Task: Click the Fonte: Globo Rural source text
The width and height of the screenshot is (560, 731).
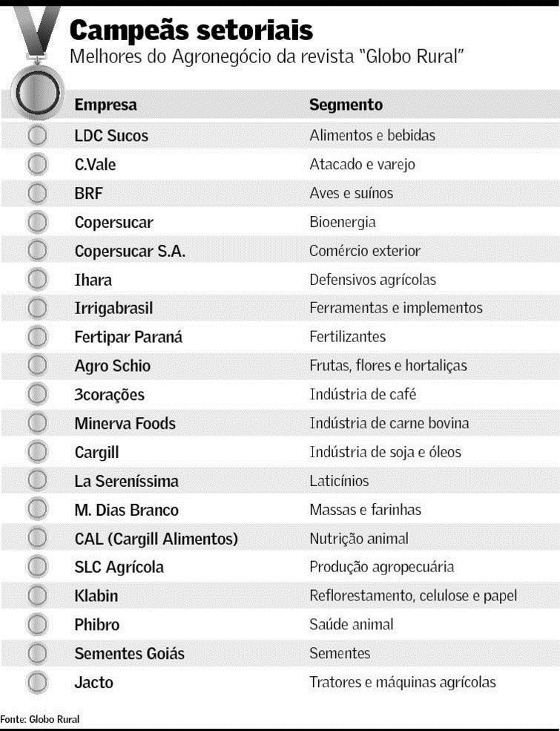Action: pyautogui.click(x=40, y=719)
